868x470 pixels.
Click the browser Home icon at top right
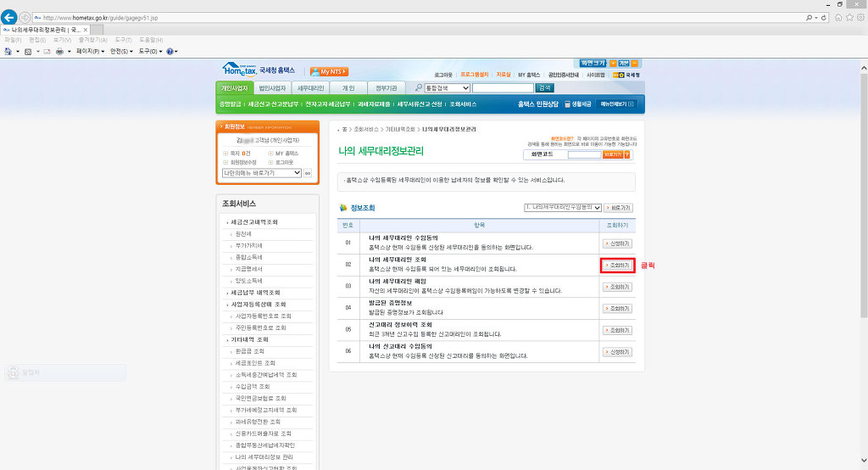click(x=838, y=18)
